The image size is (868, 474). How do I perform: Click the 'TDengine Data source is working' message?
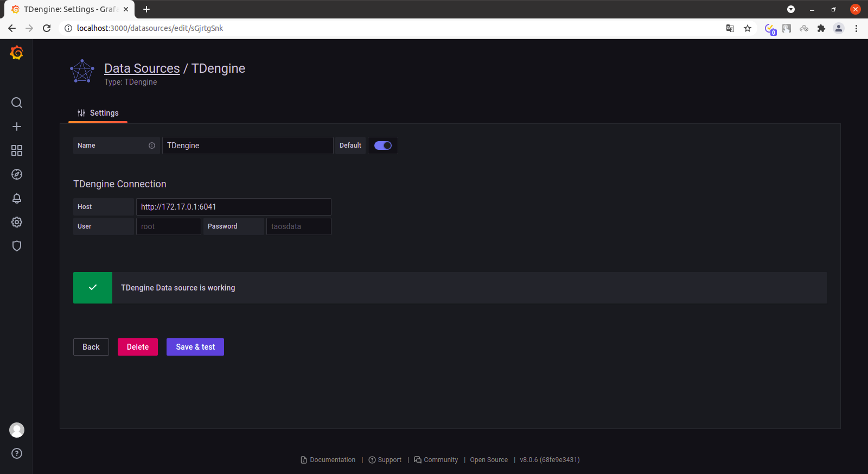(178, 288)
